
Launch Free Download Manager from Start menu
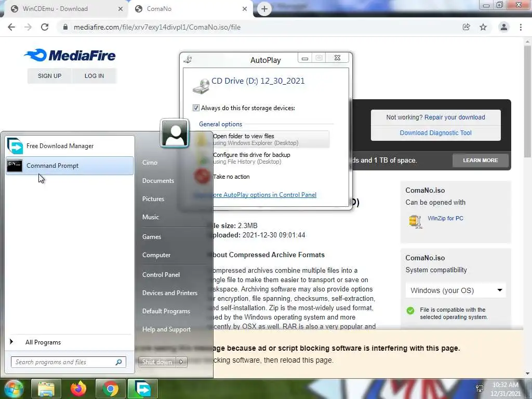tap(70, 146)
